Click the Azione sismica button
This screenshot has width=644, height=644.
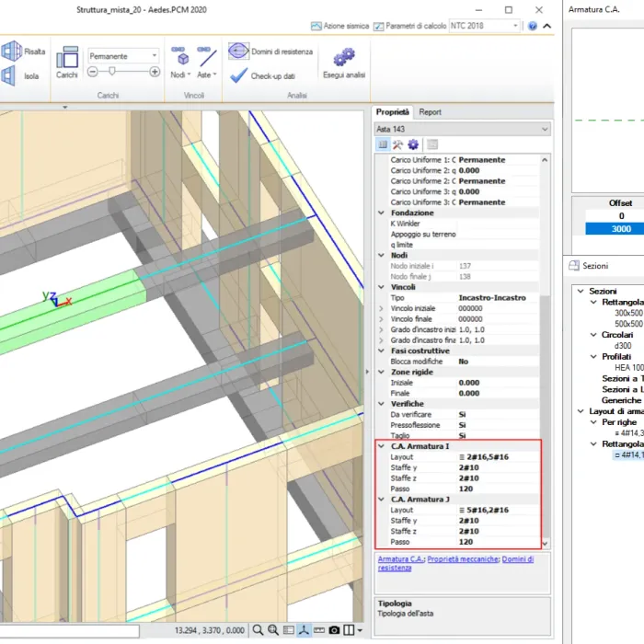(x=339, y=26)
